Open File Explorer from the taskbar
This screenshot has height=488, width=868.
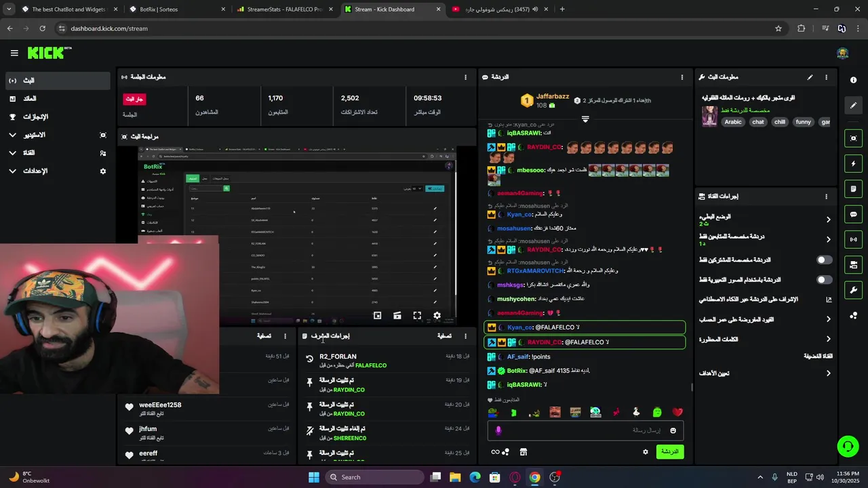tap(455, 477)
